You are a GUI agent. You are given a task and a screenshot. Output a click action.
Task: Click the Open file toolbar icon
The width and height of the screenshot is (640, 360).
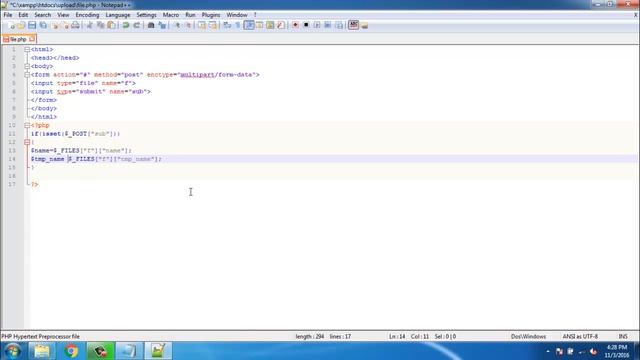(x=21, y=25)
